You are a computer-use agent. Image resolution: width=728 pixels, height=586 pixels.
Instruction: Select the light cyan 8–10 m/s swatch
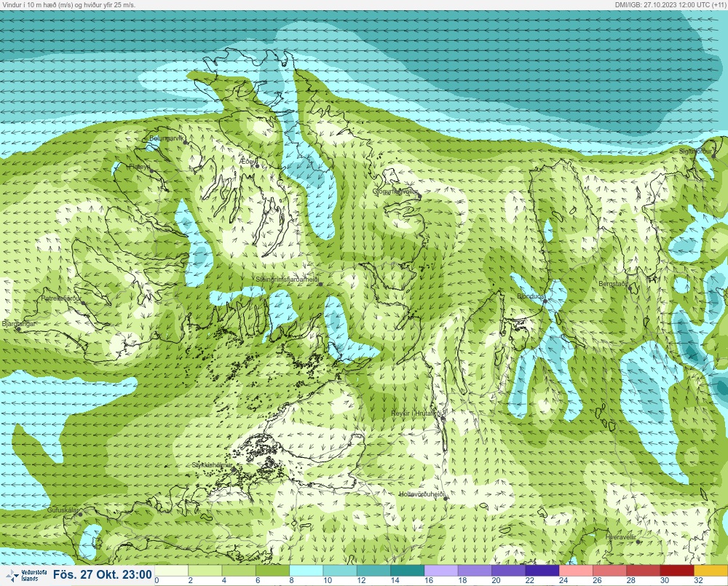pos(306,571)
